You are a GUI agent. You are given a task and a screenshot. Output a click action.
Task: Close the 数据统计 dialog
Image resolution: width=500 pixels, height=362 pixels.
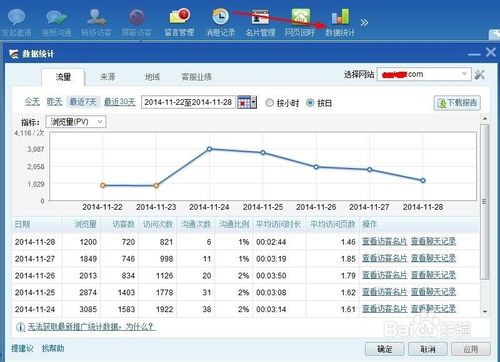491,53
